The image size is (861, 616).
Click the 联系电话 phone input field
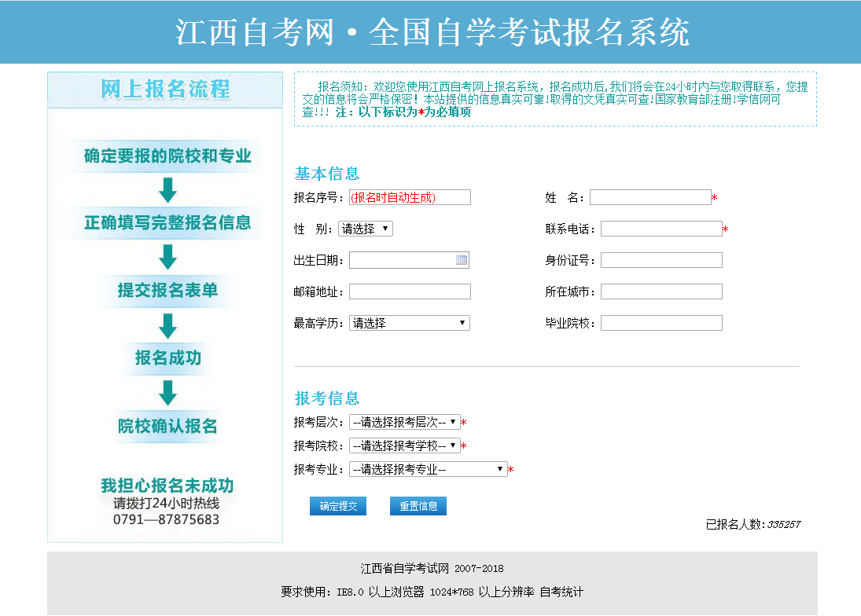(661, 228)
